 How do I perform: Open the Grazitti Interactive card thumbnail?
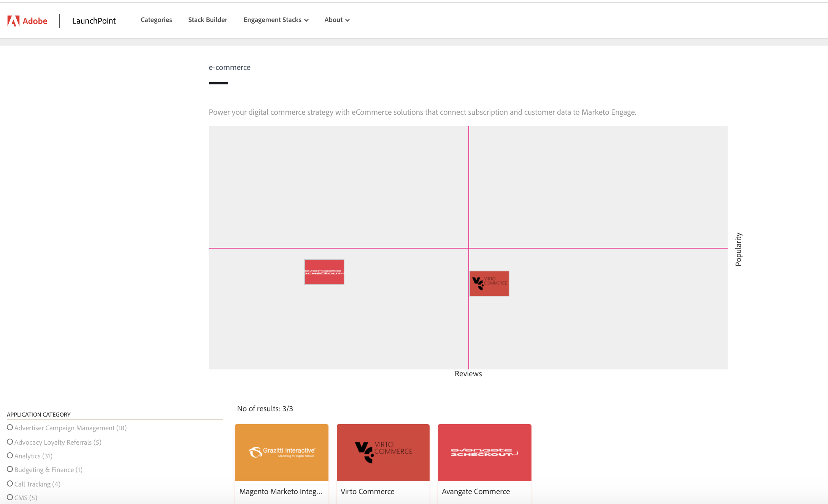pyautogui.click(x=282, y=453)
